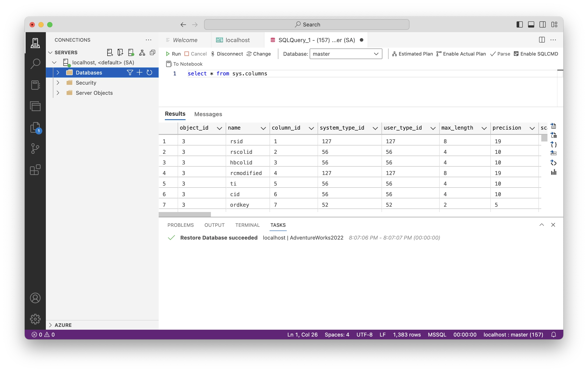Image resolution: width=588 pixels, height=372 pixels.
Task: Save results as JSON icon
Action: pos(553,145)
